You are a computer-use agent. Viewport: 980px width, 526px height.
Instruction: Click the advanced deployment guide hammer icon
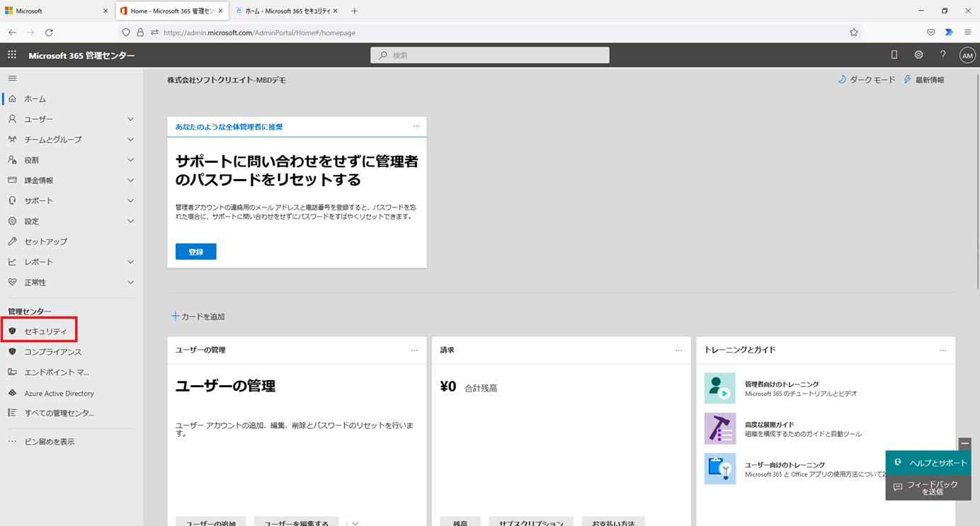[720, 428]
